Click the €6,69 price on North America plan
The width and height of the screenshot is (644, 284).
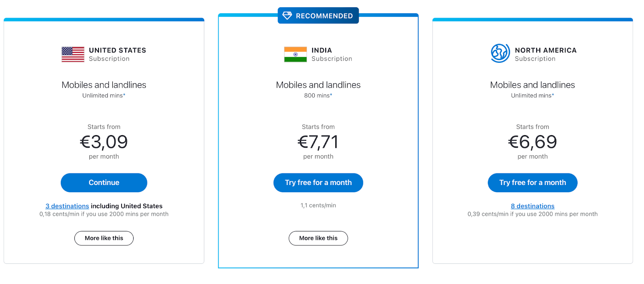click(x=533, y=142)
